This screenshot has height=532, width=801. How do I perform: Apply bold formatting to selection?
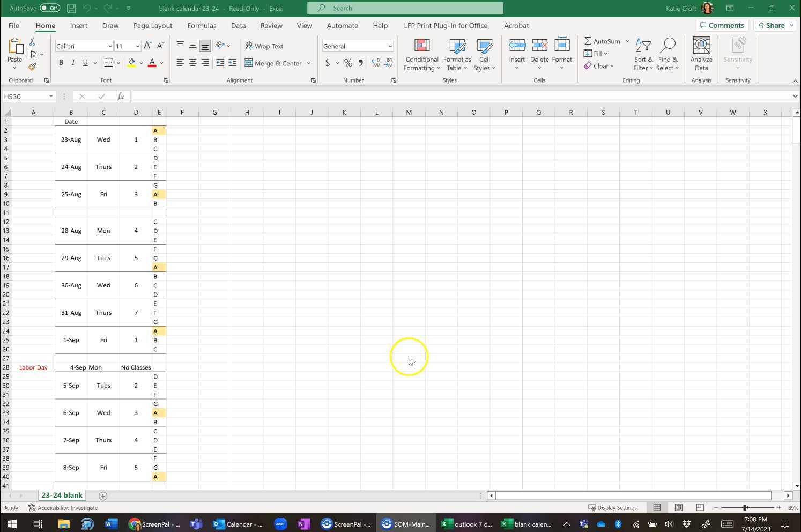[61, 63]
